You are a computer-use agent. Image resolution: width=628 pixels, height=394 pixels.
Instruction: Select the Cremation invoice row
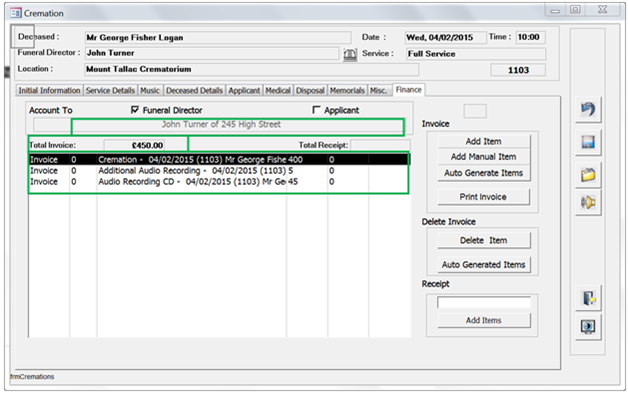[219, 159]
